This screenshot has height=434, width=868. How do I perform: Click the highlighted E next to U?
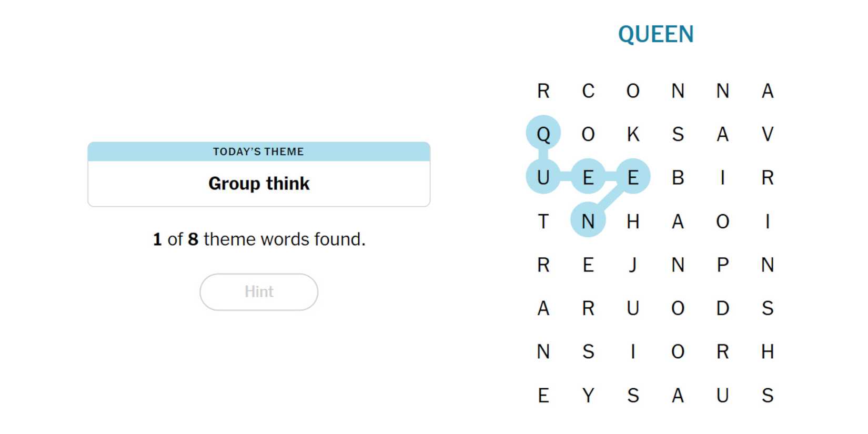point(588,177)
